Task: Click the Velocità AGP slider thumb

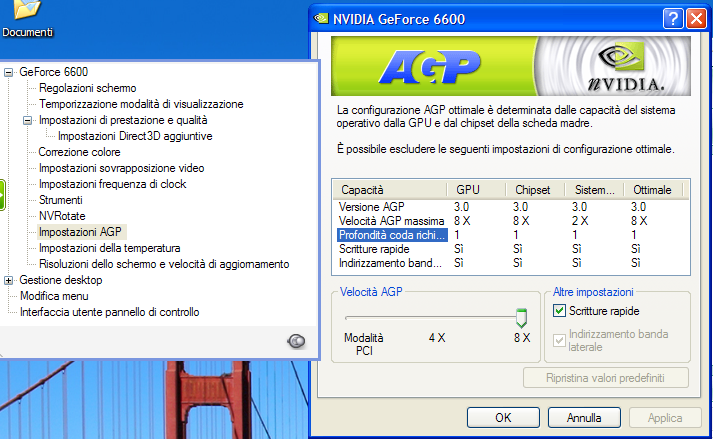Action: [x=522, y=318]
